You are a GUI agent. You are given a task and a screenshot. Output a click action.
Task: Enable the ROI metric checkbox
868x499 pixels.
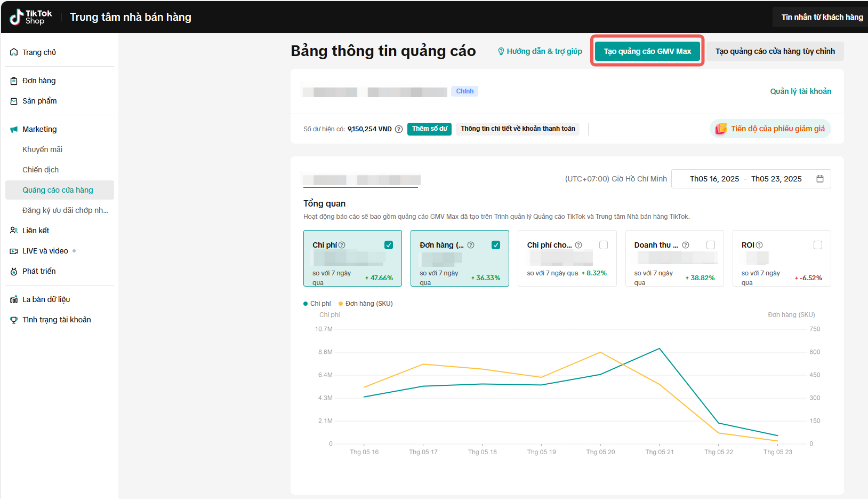click(x=817, y=245)
